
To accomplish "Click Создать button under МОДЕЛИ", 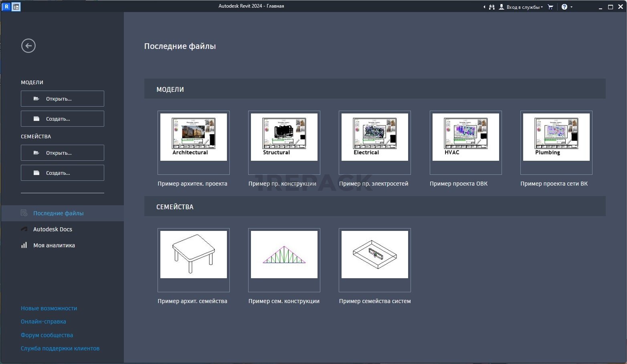I will click(63, 119).
